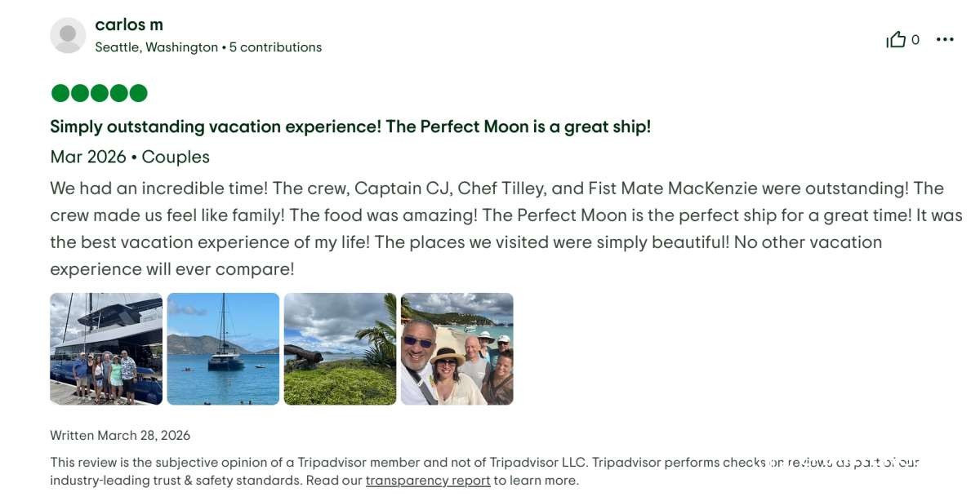Click the 'Written March 28, 2026' date
This screenshot has height=501, width=980.
pyautogui.click(x=120, y=436)
